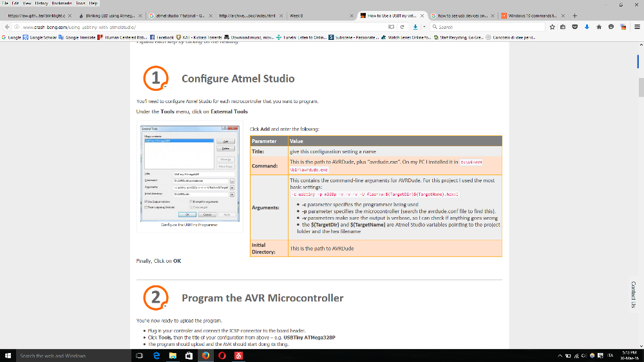Click the taskbar clock showing date
Image resolution: width=644 pixels, height=362 pixels.
point(629,356)
